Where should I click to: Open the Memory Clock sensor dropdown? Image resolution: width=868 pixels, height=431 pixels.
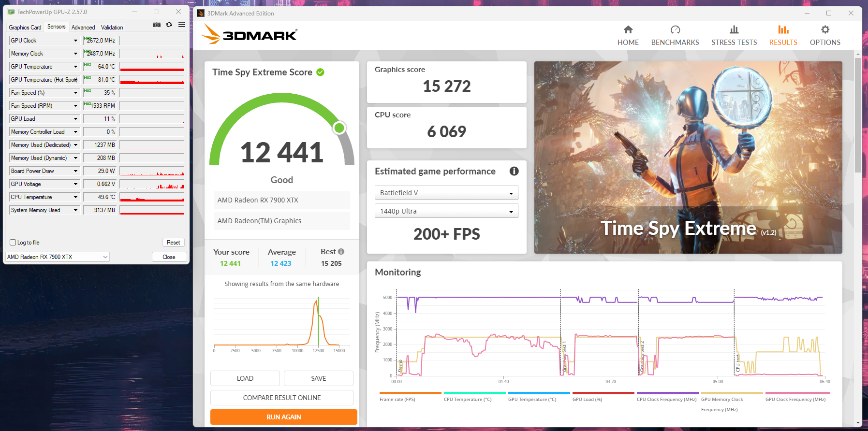pos(75,54)
